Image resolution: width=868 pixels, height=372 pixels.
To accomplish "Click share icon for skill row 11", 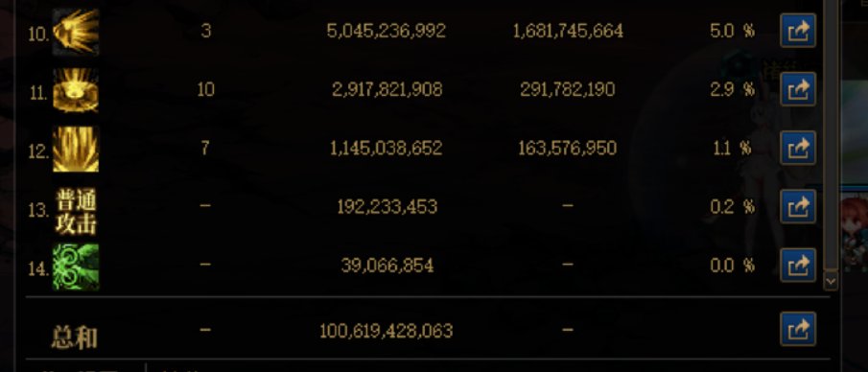I will point(798,89).
